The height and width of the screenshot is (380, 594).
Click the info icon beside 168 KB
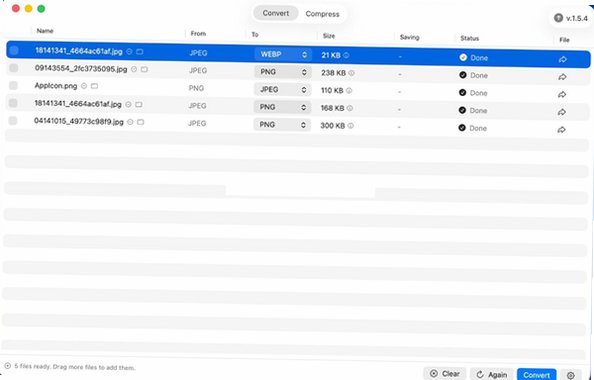pyautogui.click(x=350, y=108)
